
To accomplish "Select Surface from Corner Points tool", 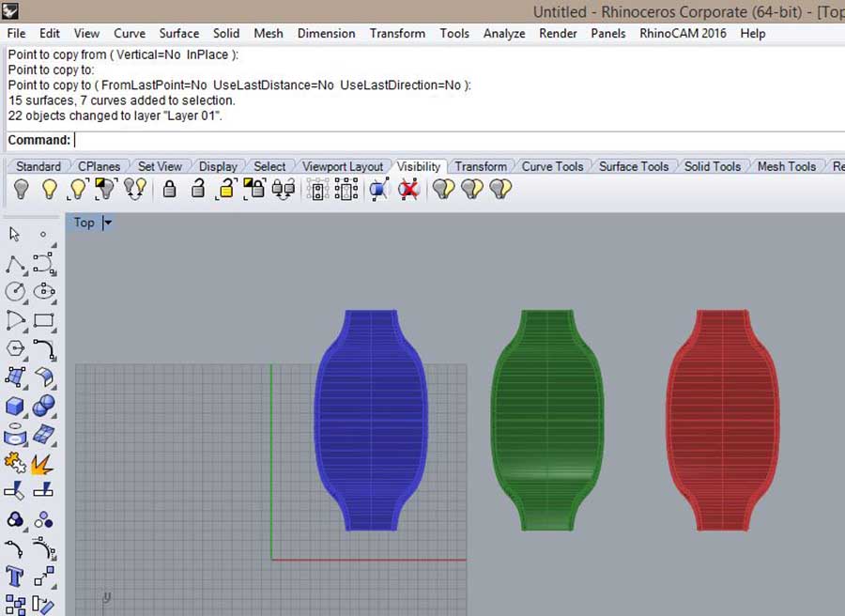I will pos(15,377).
